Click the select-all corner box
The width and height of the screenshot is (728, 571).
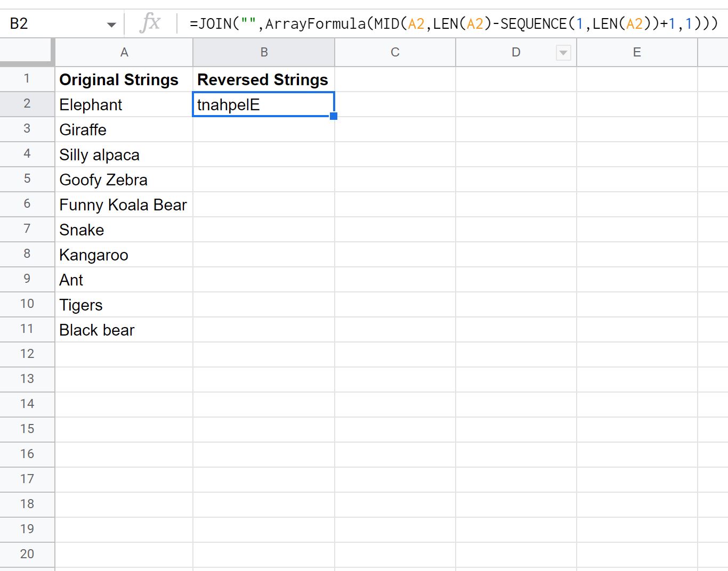click(x=27, y=52)
